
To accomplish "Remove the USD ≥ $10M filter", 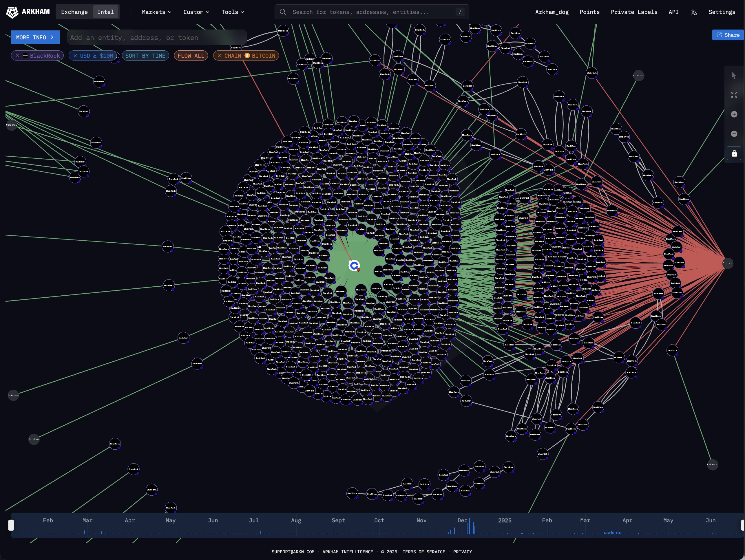I will coord(75,56).
